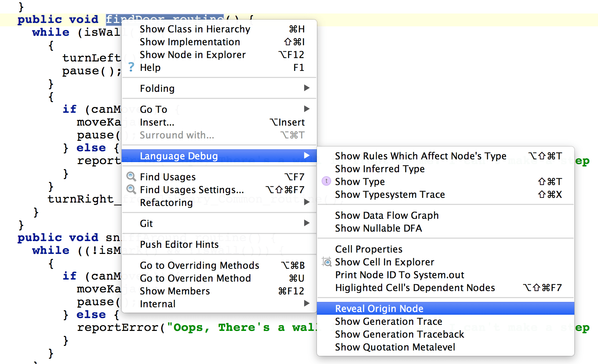Click the Find Usages Settings magnifier icon
This screenshot has width=598, height=364.
pyautogui.click(x=131, y=189)
